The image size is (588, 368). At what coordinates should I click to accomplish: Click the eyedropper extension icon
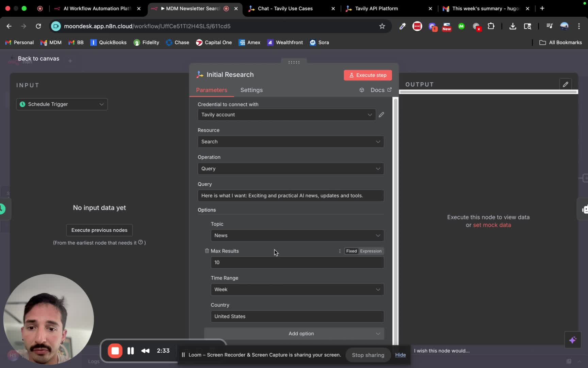(x=403, y=26)
